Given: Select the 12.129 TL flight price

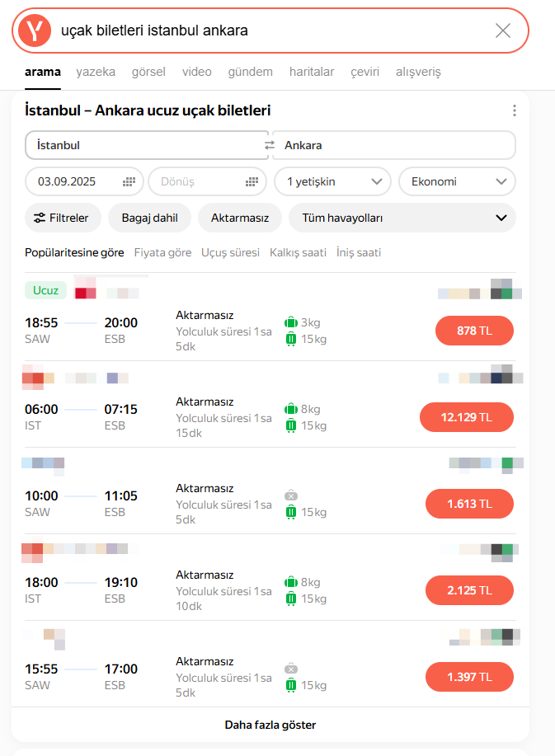Looking at the screenshot, I should tap(467, 417).
